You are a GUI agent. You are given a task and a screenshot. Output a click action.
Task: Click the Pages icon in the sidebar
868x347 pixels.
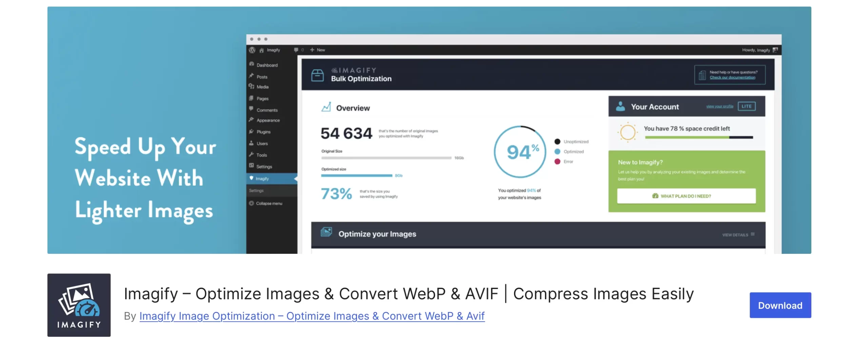click(x=251, y=98)
